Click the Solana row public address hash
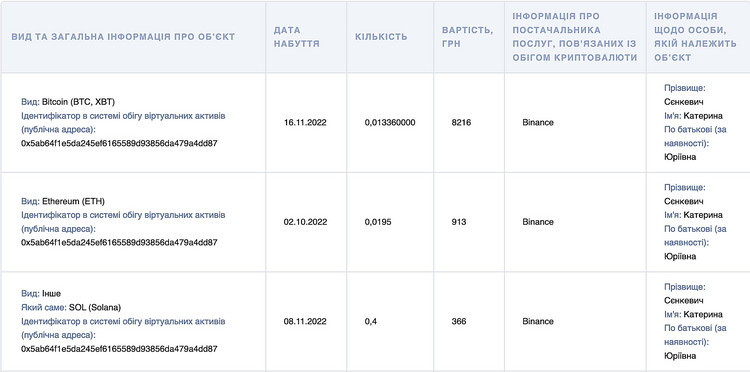This screenshot has height=372, width=750. tap(119, 349)
